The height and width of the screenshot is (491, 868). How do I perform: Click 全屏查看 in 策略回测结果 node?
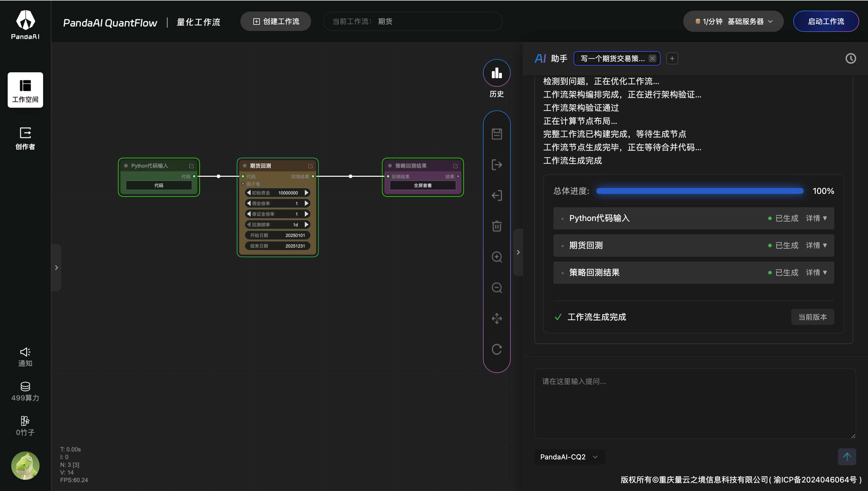pyautogui.click(x=422, y=185)
